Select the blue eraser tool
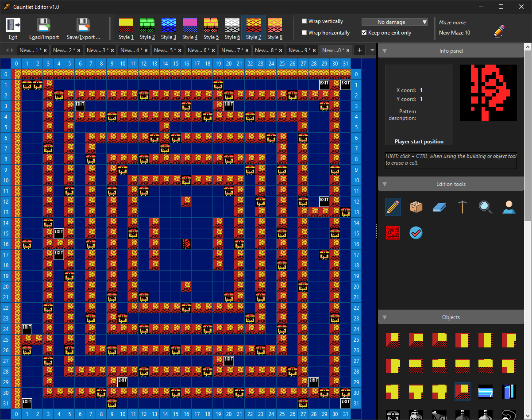 (x=439, y=207)
